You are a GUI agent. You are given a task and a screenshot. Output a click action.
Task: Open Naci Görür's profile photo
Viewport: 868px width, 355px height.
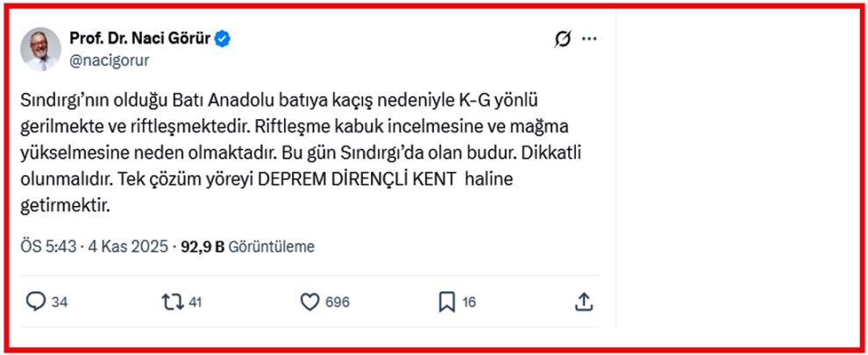[40, 48]
